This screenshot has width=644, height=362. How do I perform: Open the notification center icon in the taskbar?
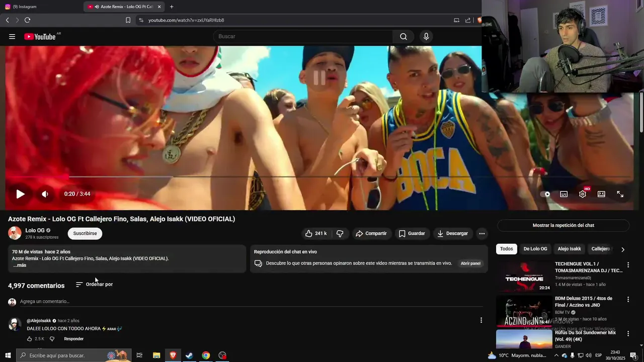pyautogui.click(x=633, y=355)
